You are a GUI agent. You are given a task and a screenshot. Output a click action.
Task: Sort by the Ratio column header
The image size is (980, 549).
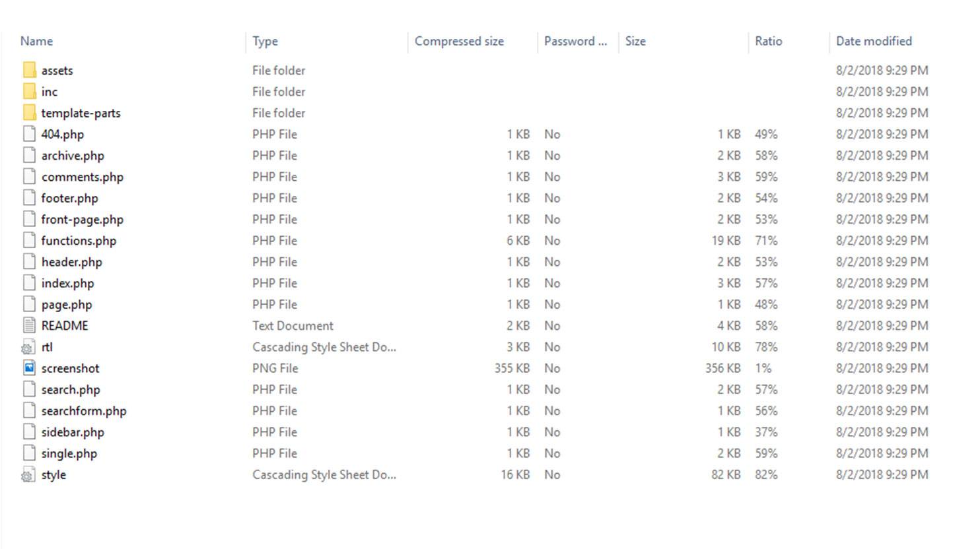point(769,41)
